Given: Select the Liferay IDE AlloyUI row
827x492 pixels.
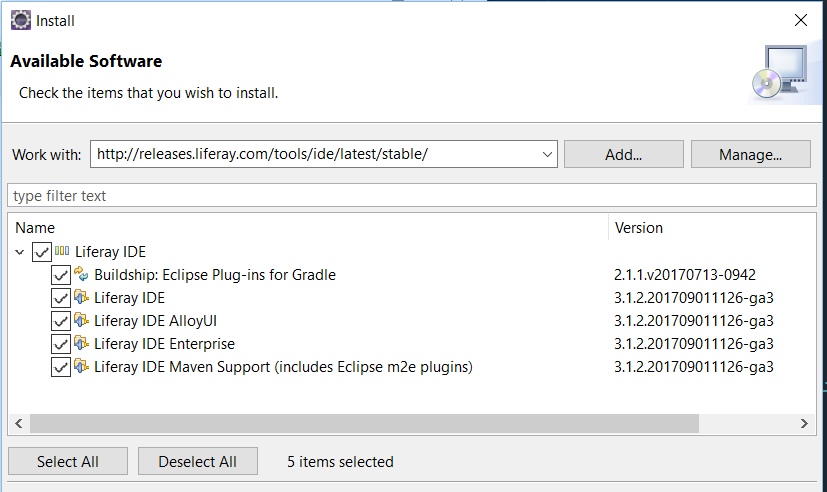Looking at the screenshot, I should coord(155,321).
